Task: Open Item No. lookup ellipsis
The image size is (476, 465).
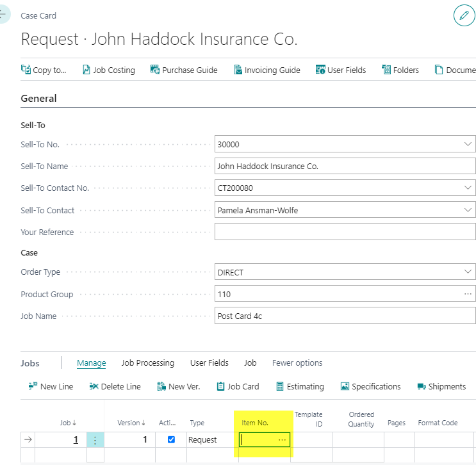Action: pos(282,440)
